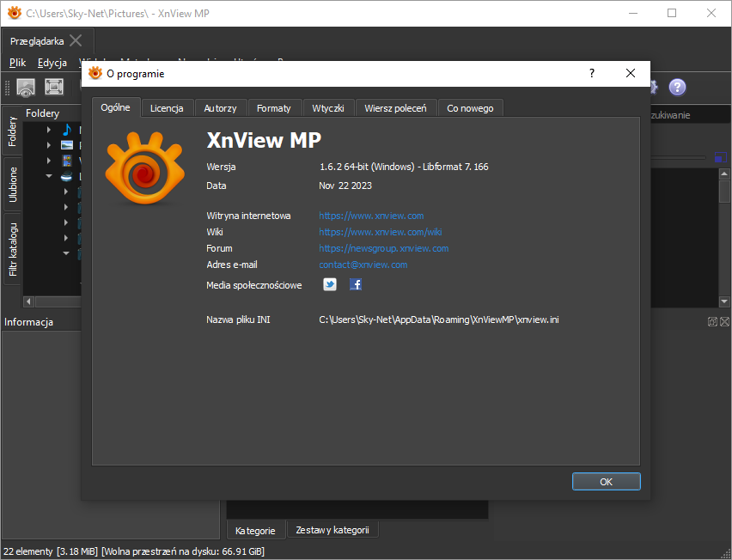
Task: Click the quick search field behind dialog
Action: pyautogui.click(x=690, y=115)
